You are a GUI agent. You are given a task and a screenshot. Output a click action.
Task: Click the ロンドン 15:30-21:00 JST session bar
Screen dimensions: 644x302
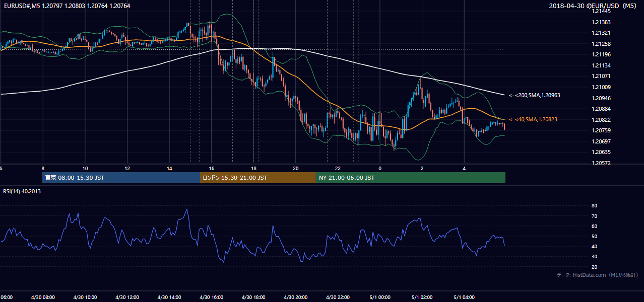click(x=258, y=178)
